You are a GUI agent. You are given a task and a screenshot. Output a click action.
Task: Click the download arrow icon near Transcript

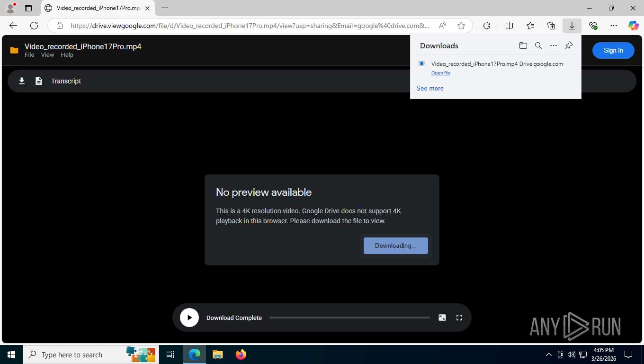pyautogui.click(x=22, y=81)
